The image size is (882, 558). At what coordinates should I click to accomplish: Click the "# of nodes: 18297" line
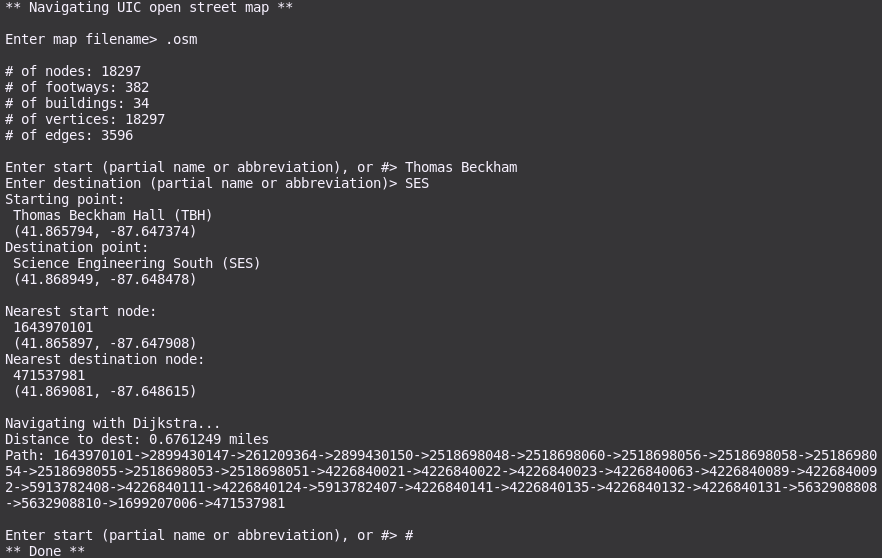click(x=73, y=72)
